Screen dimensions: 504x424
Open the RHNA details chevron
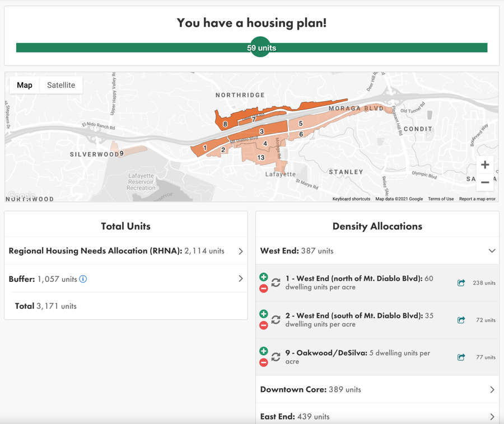point(241,251)
